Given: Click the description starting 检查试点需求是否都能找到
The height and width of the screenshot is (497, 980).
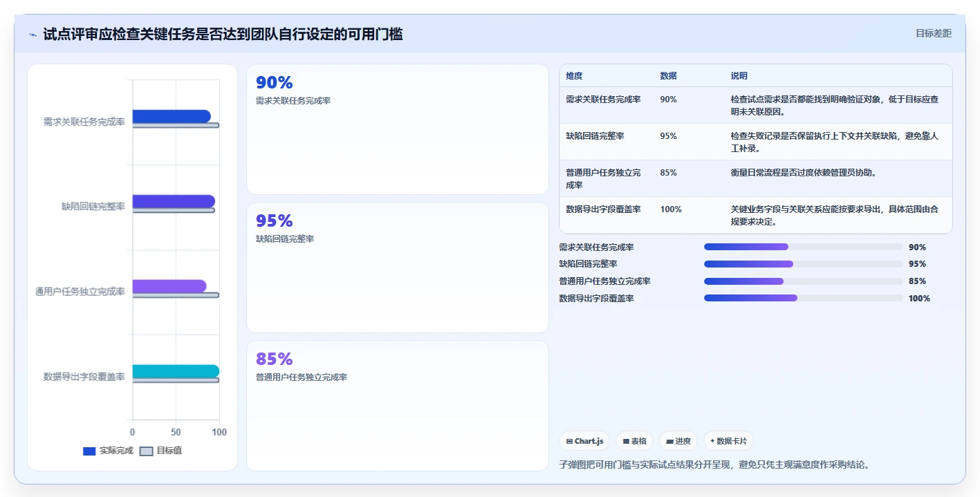Looking at the screenshot, I should 835,106.
